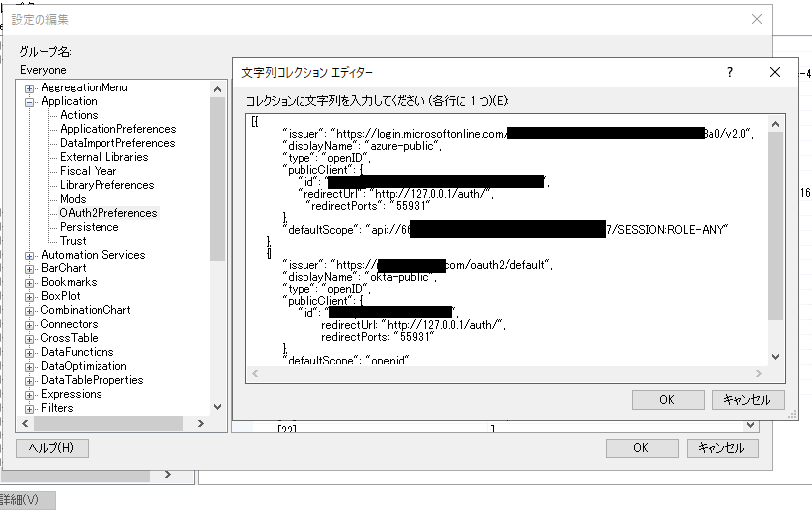This screenshot has width=812, height=519.
Task: Select Fiscal Year tree item
Action: 88,171
